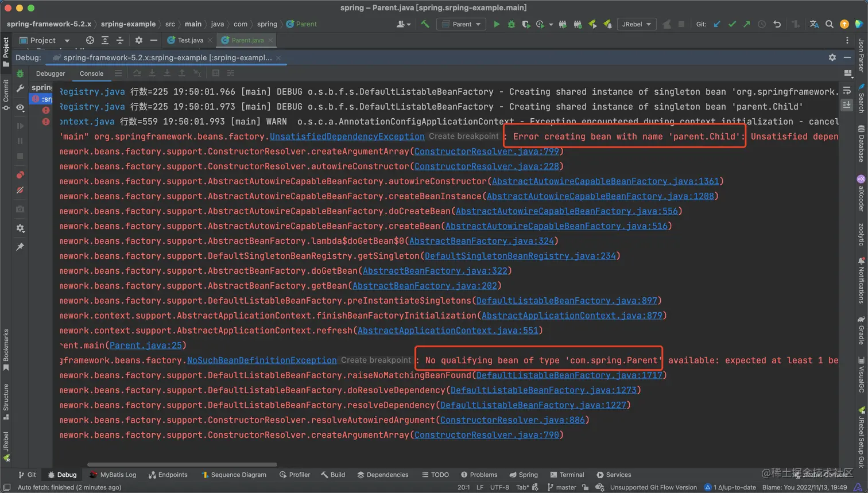Click the Git push arrow icon
This screenshot has height=493, width=868.
coord(746,24)
